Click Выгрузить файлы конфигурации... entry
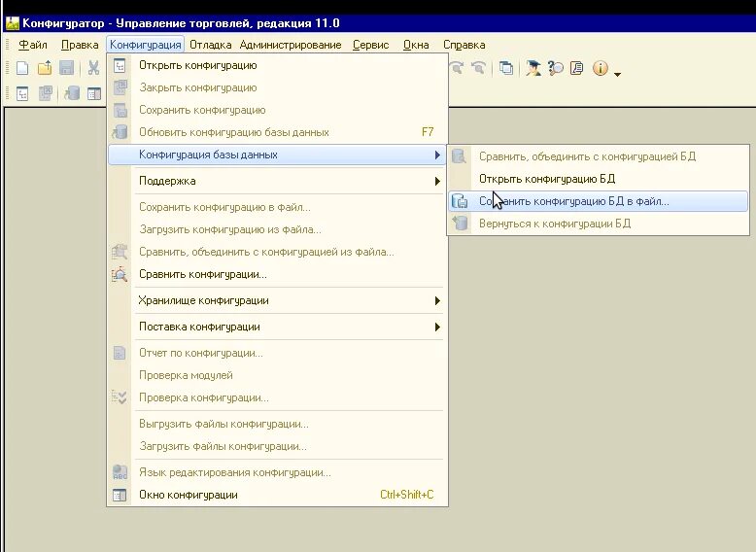 277,424
